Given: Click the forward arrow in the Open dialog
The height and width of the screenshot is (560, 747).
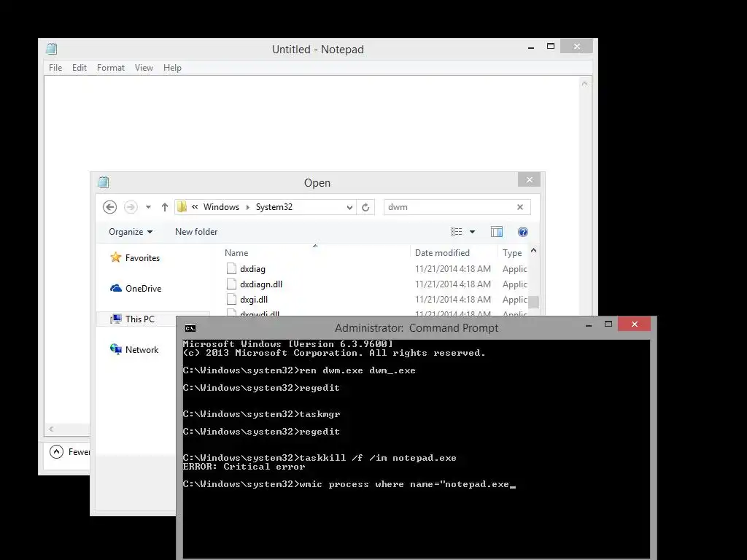Looking at the screenshot, I should click(x=131, y=207).
